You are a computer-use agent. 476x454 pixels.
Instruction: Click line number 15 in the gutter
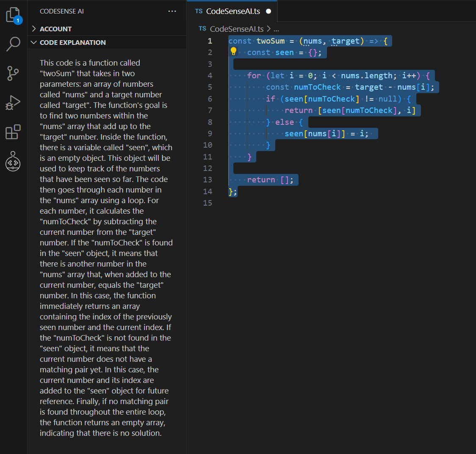click(x=208, y=203)
